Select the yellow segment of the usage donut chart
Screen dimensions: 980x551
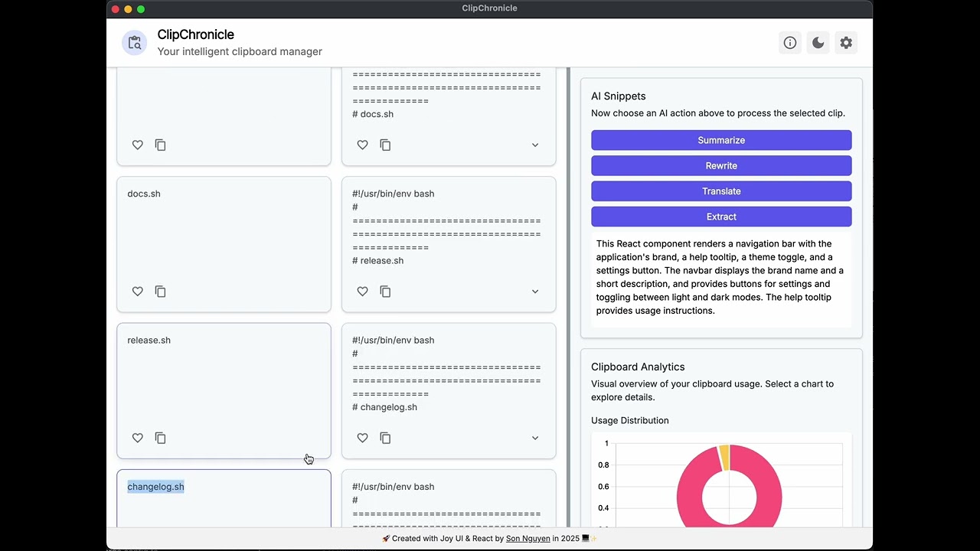tap(724, 457)
